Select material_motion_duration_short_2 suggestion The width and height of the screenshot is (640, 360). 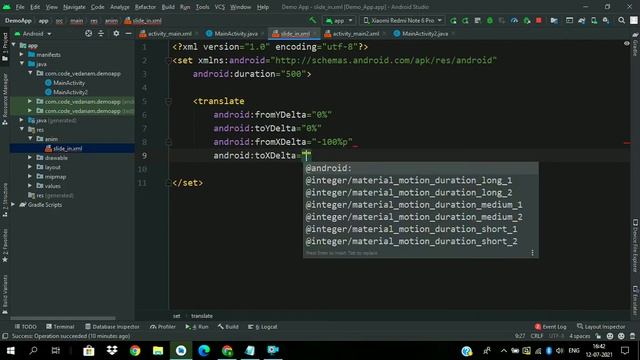(420, 241)
